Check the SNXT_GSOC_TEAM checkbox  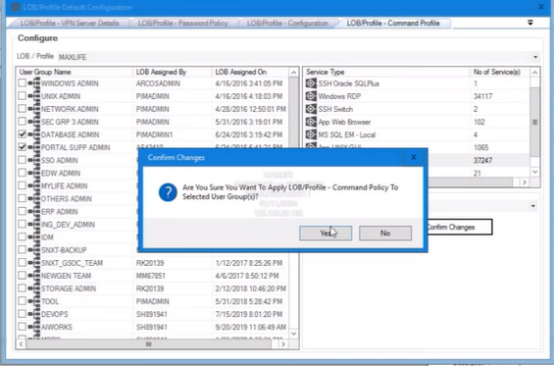(x=22, y=262)
